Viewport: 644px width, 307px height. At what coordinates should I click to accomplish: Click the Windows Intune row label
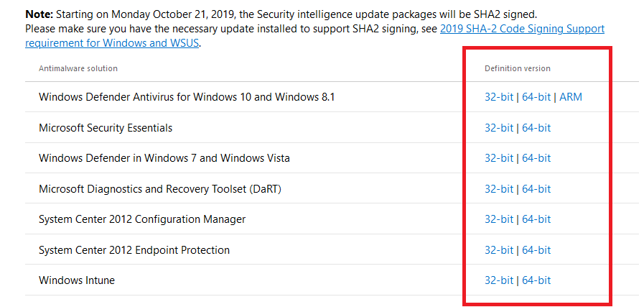coord(77,280)
